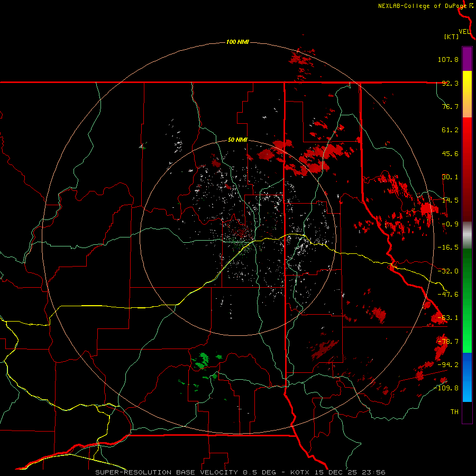Select the -109.8 scale value
The height and width of the screenshot is (476, 476).
(x=446, y=388)
